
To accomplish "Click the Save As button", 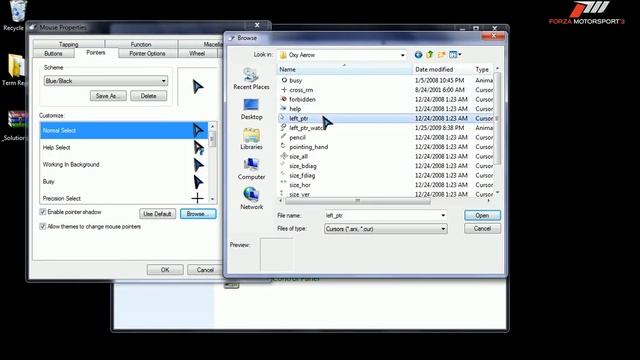I will click(108, 96).
